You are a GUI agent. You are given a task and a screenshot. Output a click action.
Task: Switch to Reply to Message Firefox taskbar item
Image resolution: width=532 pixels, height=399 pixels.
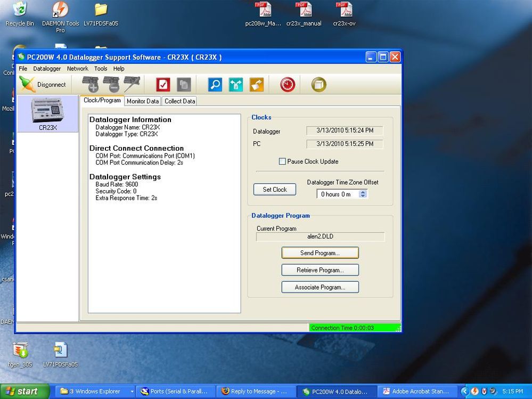tap(256, 391)
